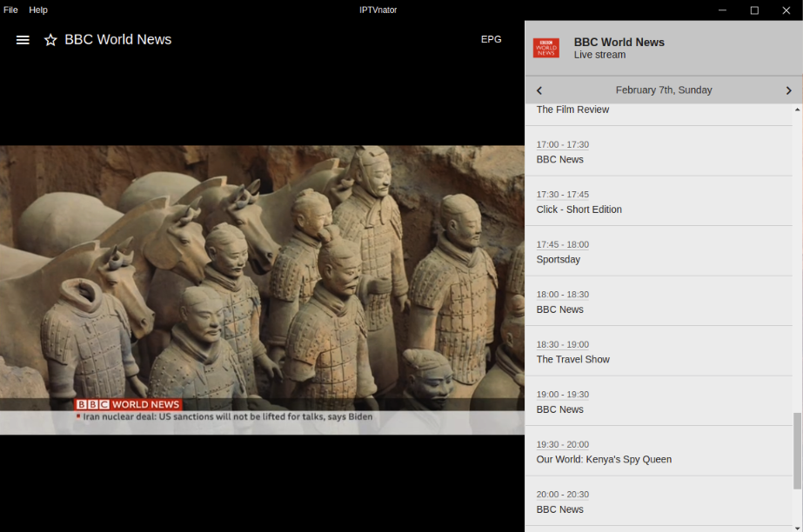Go to previous day in EPG
The height and width of the screenshot is (532, 803).
[539, 90]
